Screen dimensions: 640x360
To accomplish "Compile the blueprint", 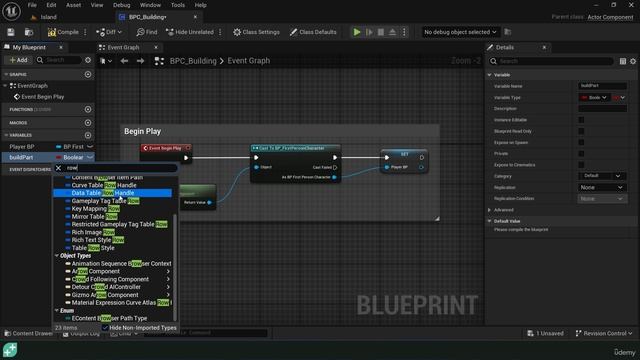I will 63,32.
